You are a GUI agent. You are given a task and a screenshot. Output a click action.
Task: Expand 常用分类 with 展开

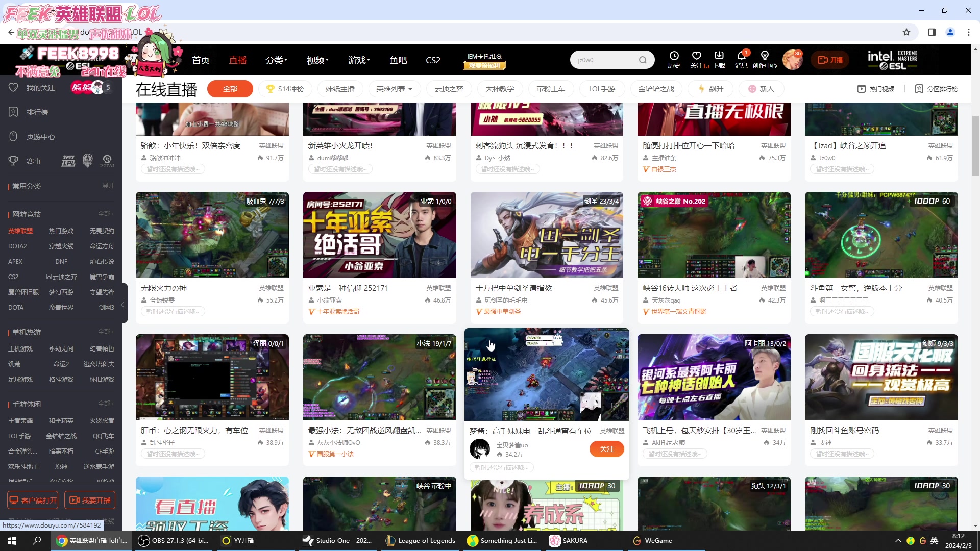pyautogui.click(x=108, y=186)
